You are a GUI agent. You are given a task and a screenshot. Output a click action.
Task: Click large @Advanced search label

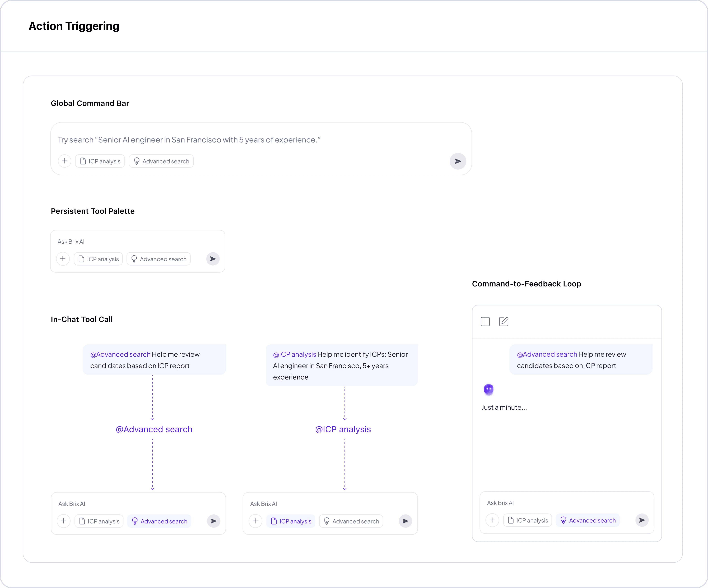tap(154, 429)
